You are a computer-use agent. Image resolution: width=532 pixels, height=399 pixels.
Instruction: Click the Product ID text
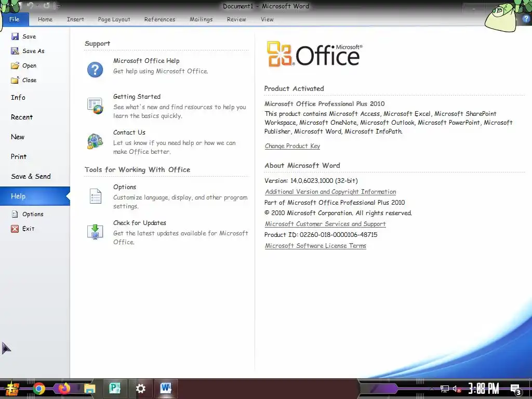(x=321, y=235)
